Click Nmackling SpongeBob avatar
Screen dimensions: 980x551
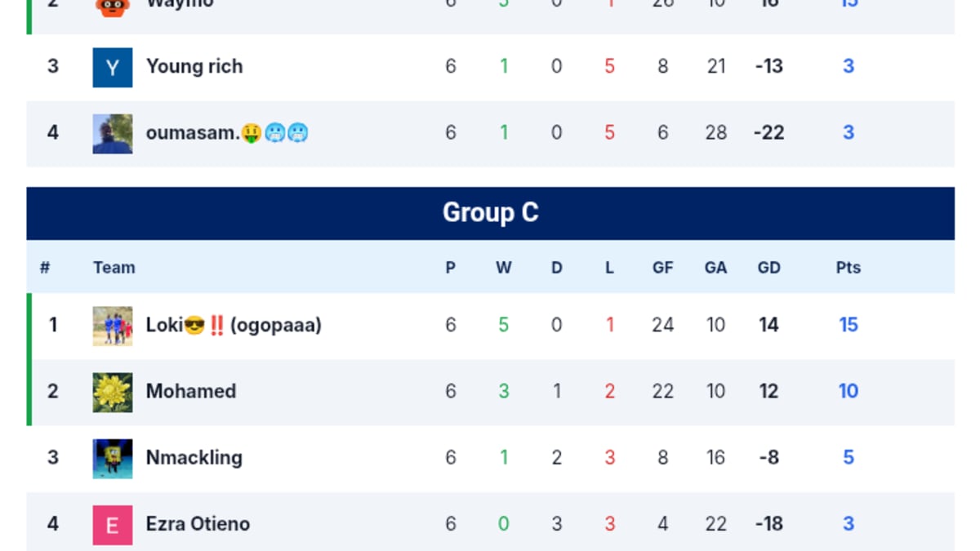[x=113, y=458]
